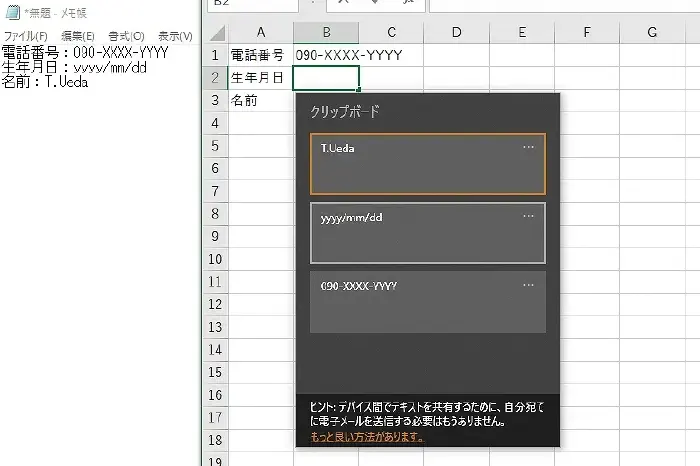The image size is (700, 466).
Task: Select row 14 header in Excel
Action: coord(216,350)
